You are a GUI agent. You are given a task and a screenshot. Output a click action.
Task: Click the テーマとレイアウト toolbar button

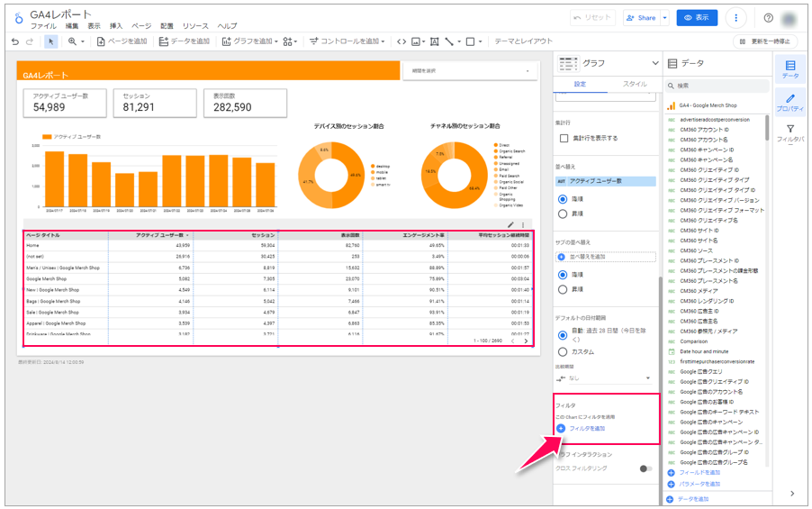tap(523, 41)
